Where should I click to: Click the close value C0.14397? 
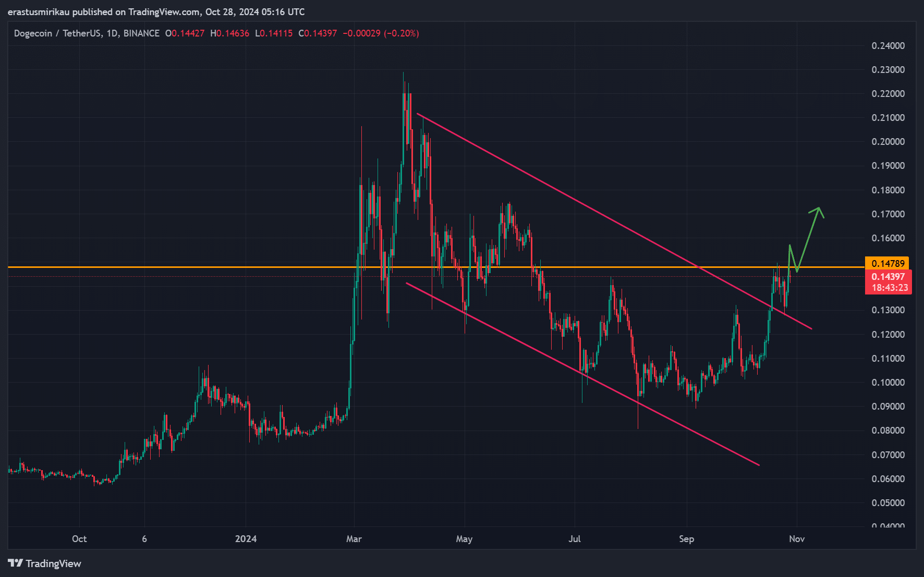pyautogui.click(x=318, y=33)
